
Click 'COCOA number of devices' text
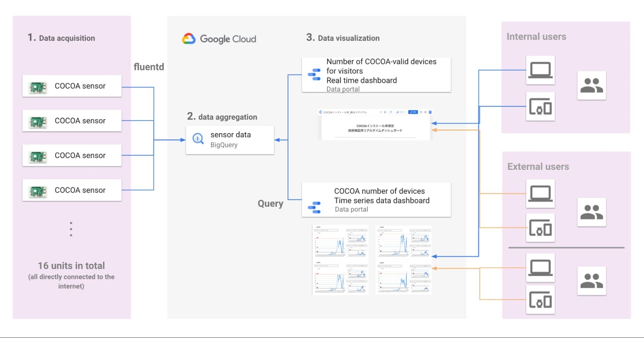click(379, 191)
